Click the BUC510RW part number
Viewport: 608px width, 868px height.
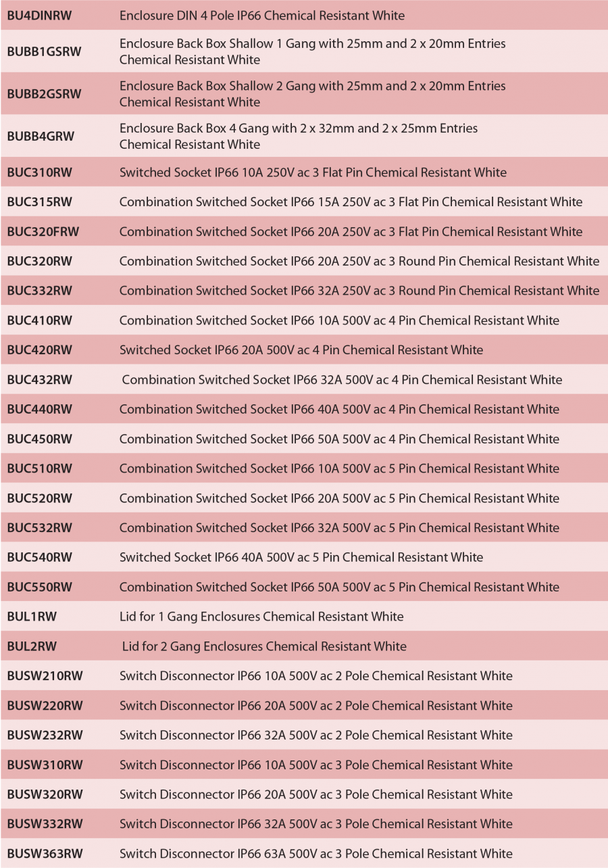click(39, 468)
